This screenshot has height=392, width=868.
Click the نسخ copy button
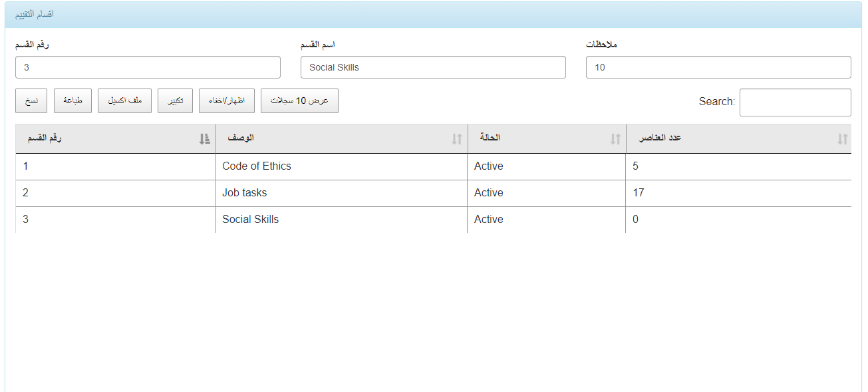coord(31,100)
